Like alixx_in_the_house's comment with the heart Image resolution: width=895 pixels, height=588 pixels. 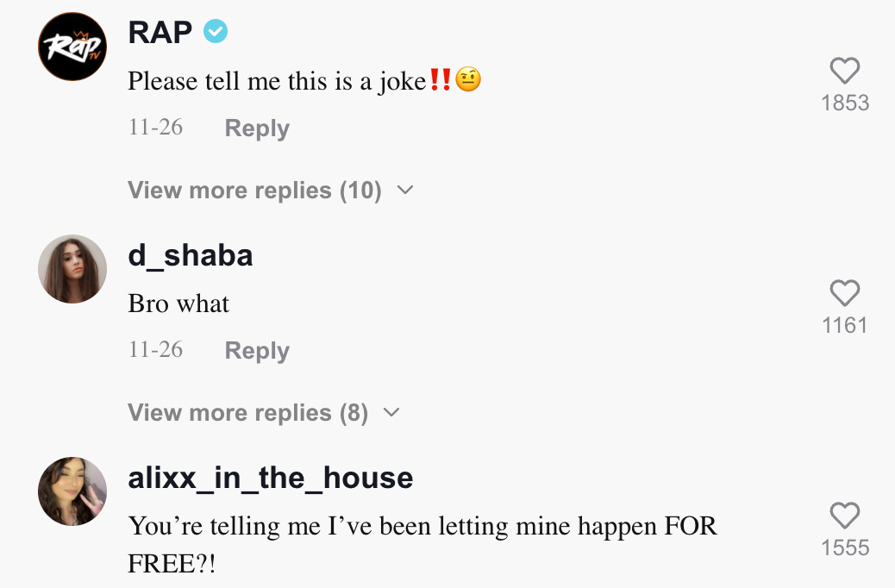(x=844, y=515)
